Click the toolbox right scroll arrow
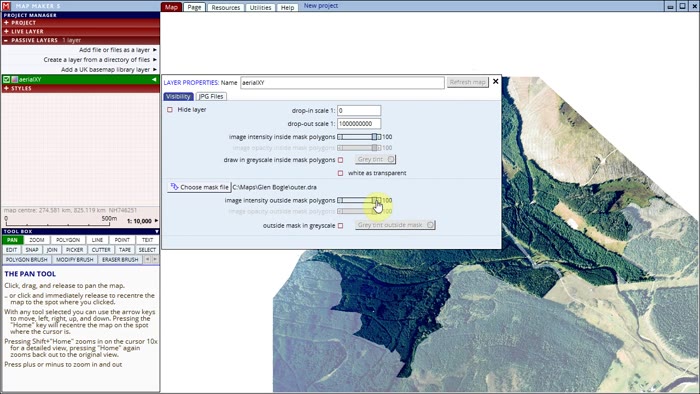Screen dimensions: 700x394 coord(155,259)
